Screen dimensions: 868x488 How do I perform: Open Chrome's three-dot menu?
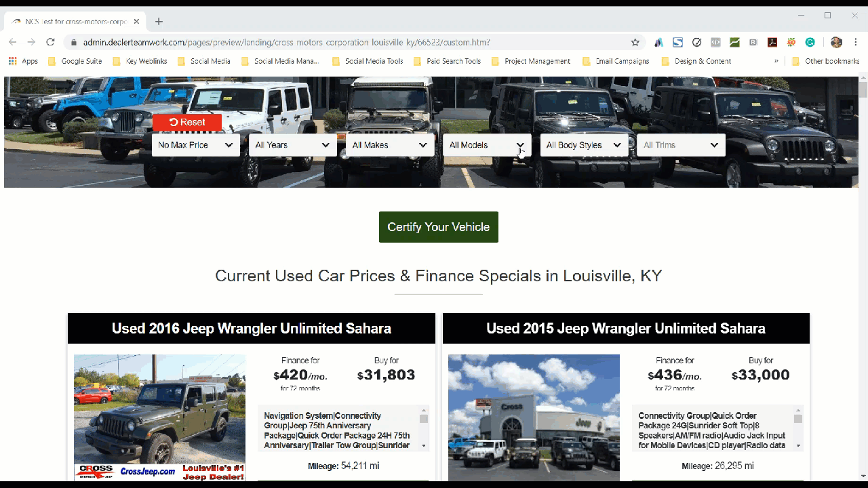(x=856, y=42)
